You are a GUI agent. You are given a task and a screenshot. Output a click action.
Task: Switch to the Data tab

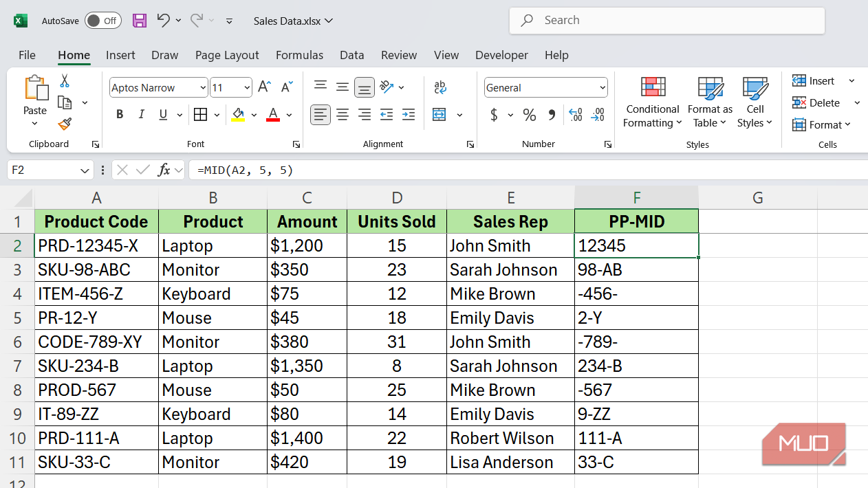pos(351,55)
